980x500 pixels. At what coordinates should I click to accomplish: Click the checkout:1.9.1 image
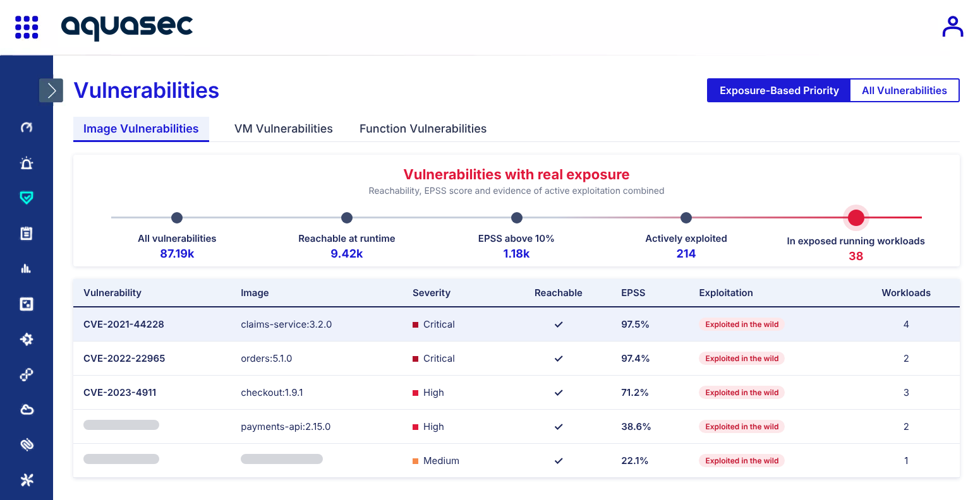tap(272, 393)
